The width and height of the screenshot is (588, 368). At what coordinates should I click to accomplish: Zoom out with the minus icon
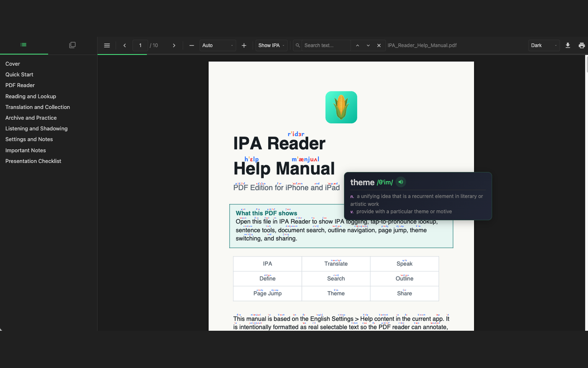(x=192, y=46)
